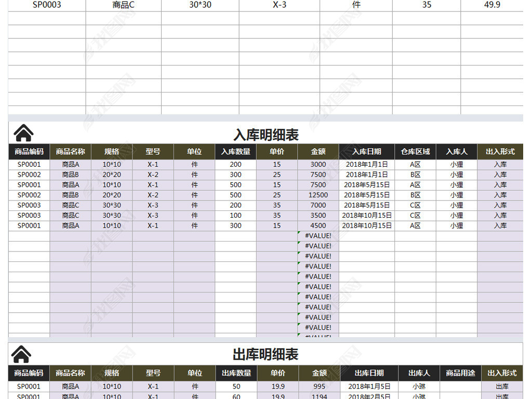Select the 出入形式 header in 出库明细表
Viewport: 532px width, 399px height.
500,373
